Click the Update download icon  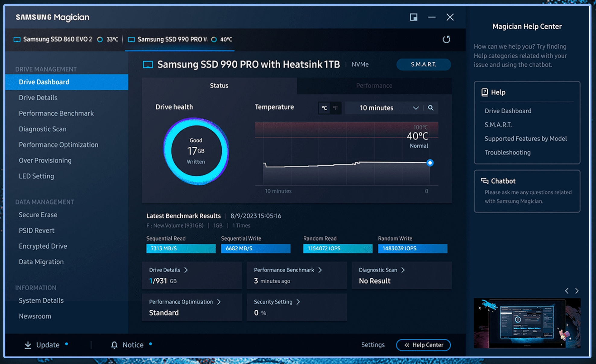pyautogui.click(x=28, y=345)
